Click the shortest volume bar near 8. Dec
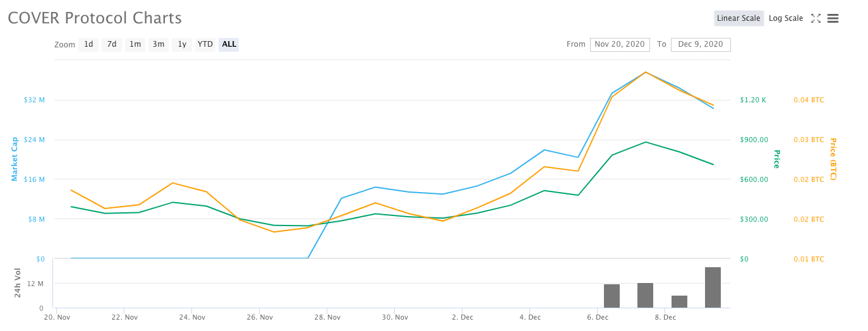Image resolution: width=868 pixels, height=331 pixels. pos(679,301)
